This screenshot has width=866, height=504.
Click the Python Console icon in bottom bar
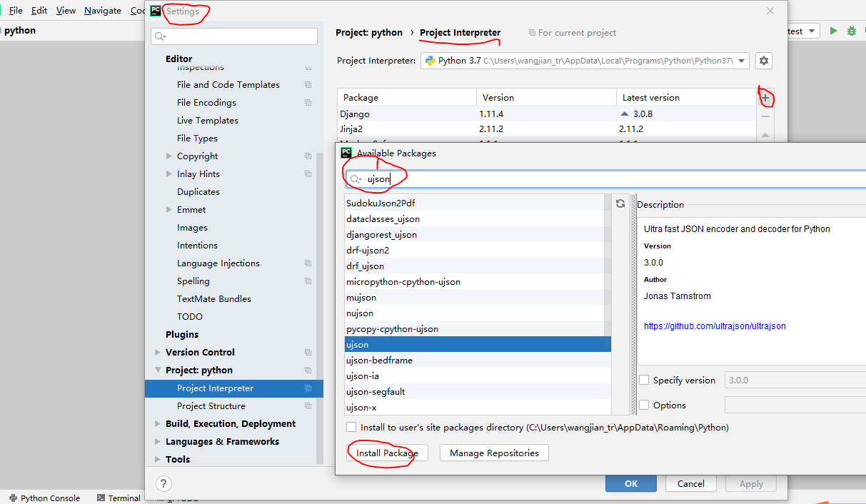[x=12, y=498]
